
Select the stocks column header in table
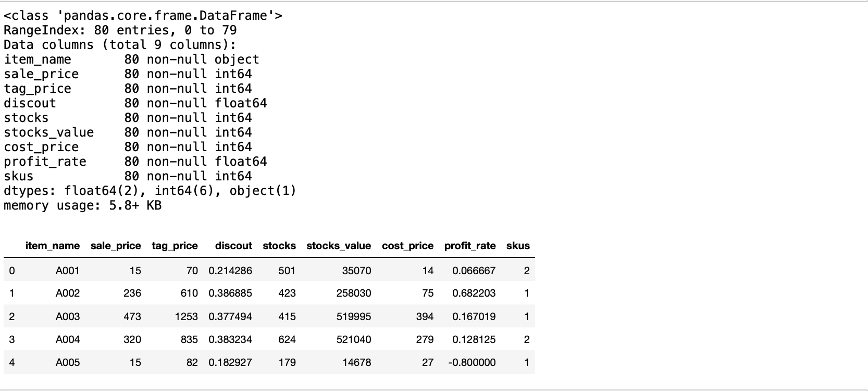click(279, 246)
